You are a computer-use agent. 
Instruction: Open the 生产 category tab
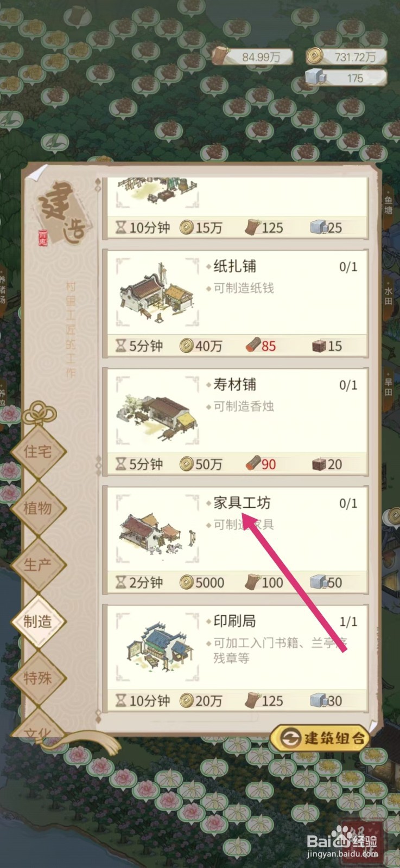(37, 565)
